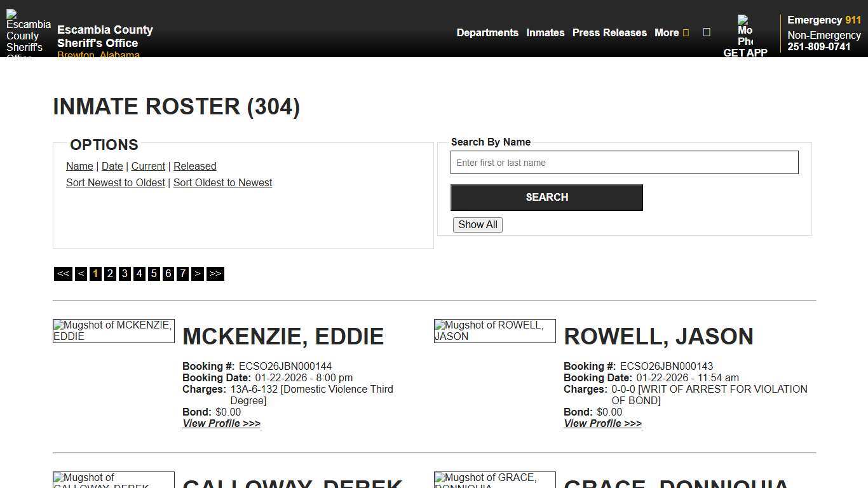Sort the roster by Name
The image size is (868, 488).
click(x=79, y=166)
